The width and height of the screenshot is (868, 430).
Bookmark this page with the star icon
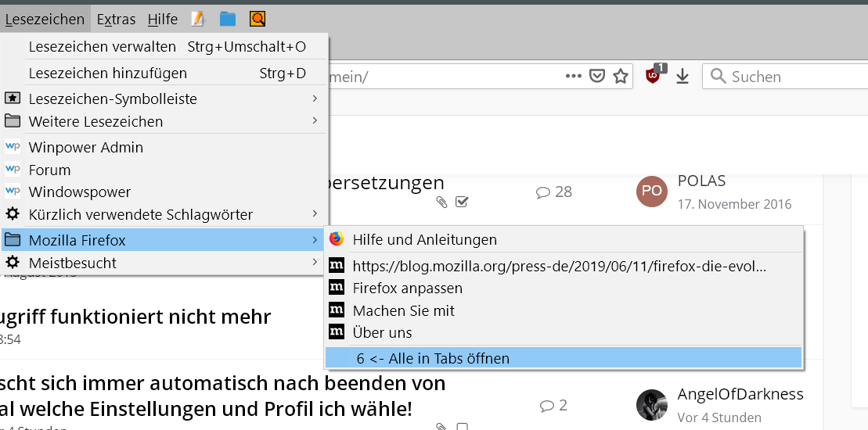621,76
